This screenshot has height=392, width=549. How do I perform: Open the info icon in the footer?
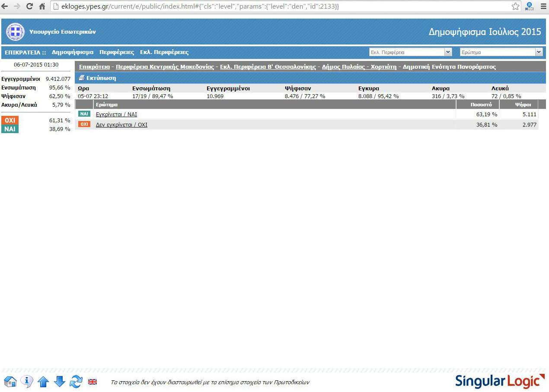click(x=26, y=382)
